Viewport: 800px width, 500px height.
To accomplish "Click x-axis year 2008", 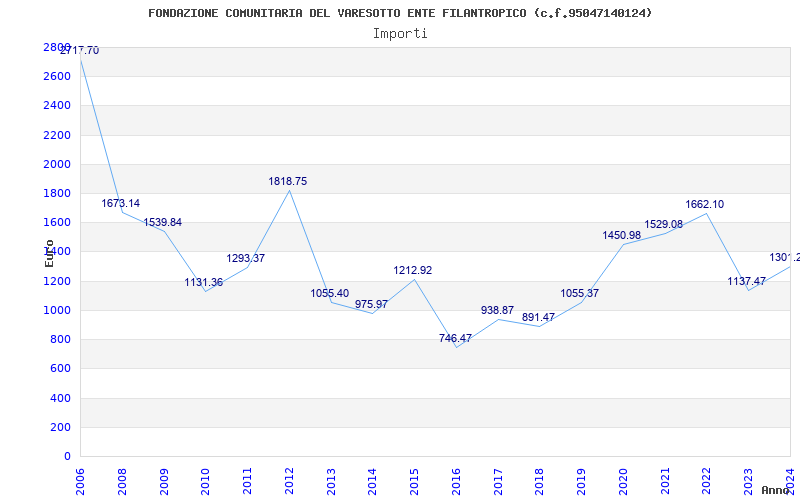I will (122, 482).
